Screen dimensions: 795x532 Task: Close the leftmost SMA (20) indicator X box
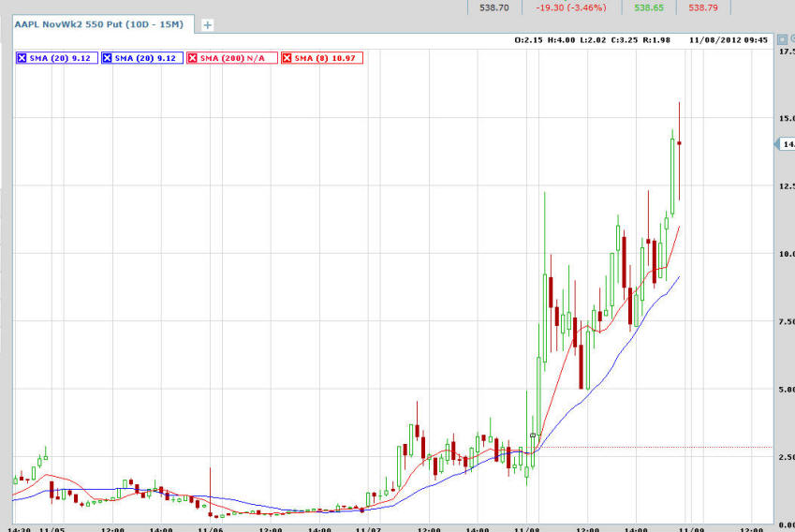click(x=22, y=58)
